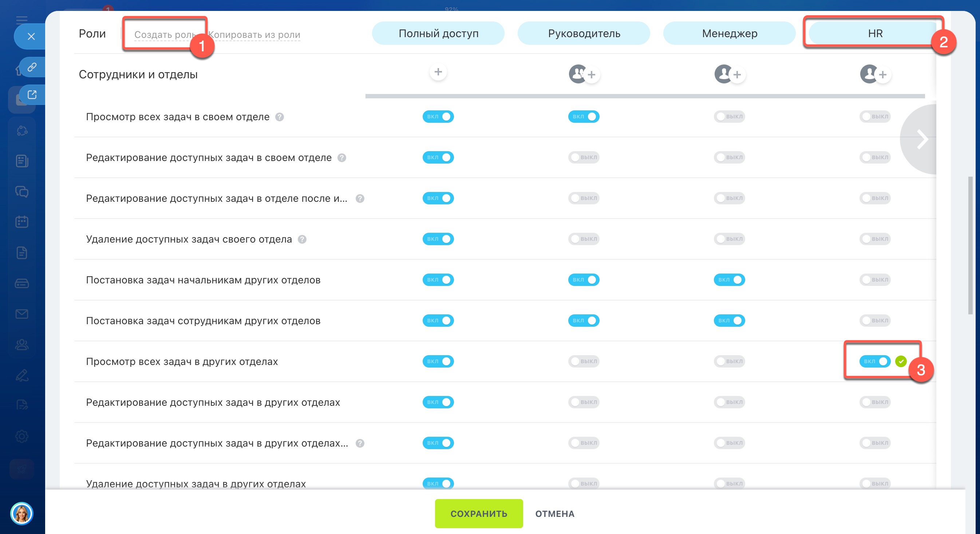Click the plus icon under Полный доступ
Image resolution: width=980 pixels, height=534 pixels.
pos(438,72)
